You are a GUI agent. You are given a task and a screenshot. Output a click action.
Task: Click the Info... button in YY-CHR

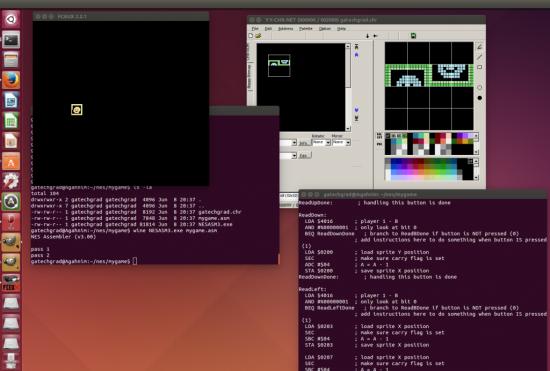pos(304,143)
